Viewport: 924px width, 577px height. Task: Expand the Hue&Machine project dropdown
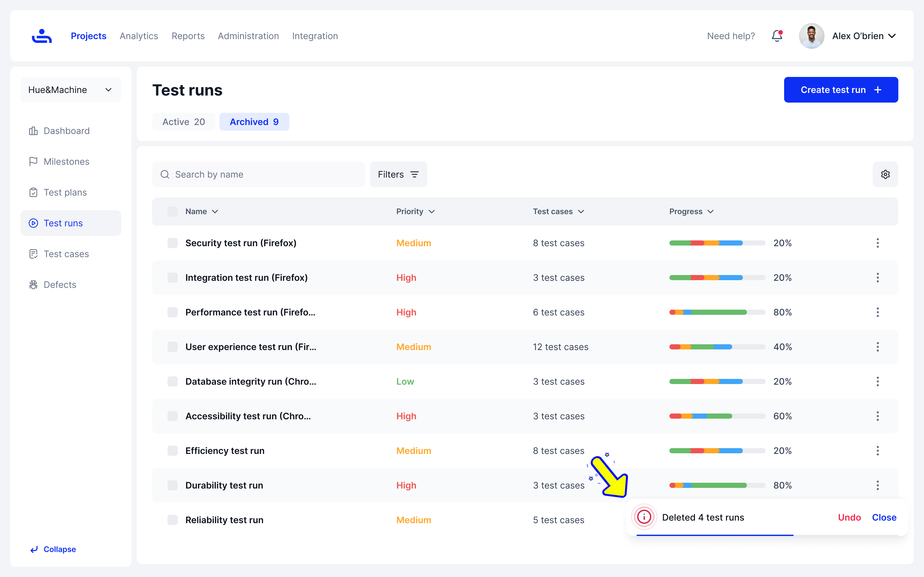tap(71, 90)
